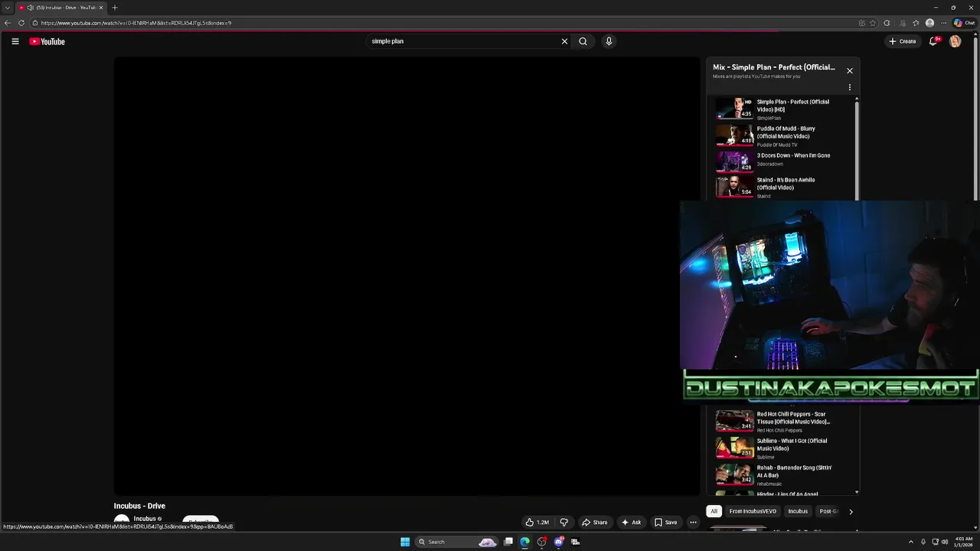Click the magnifier search button
Screen dimensions: 980x551
583,41
